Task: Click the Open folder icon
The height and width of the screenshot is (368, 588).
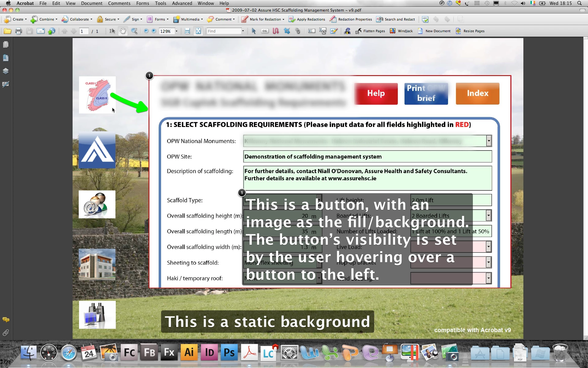Action: tap(7, 31)
